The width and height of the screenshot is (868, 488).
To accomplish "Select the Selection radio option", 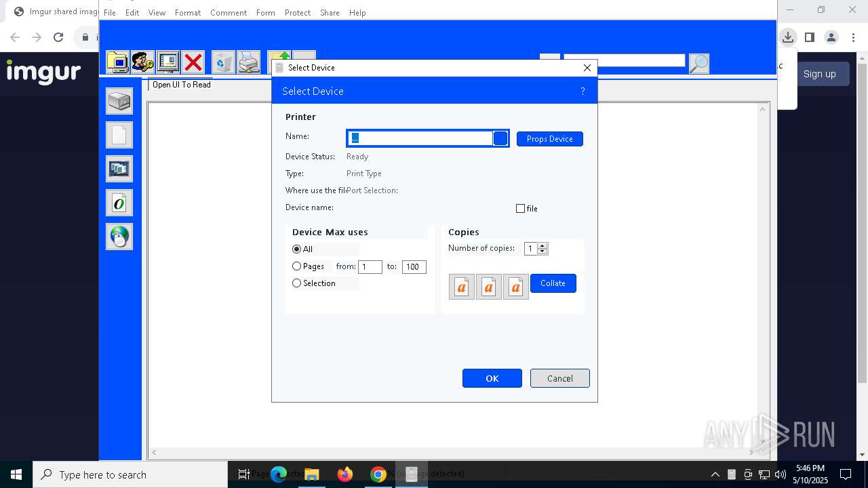I will click(296, 283).
